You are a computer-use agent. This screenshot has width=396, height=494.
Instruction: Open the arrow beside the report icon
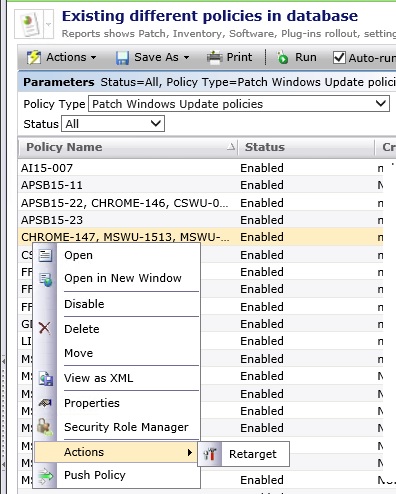coord(49,24)
